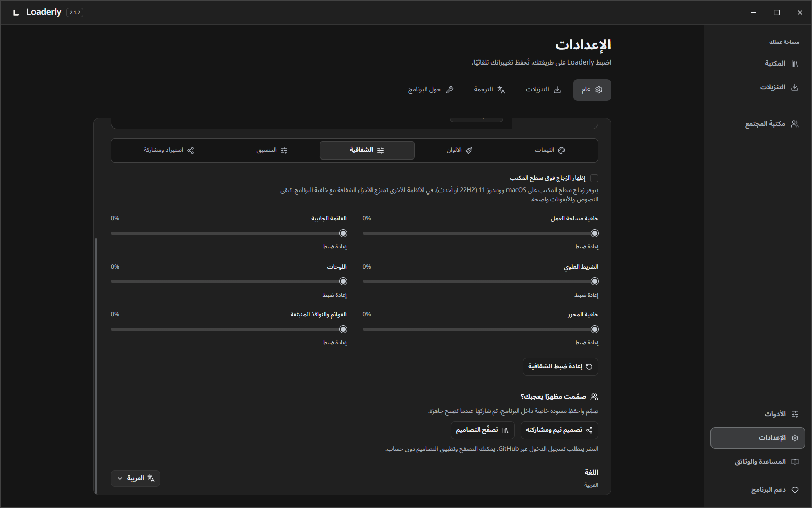Click the 2.1.2 version badge

[75, 12]
